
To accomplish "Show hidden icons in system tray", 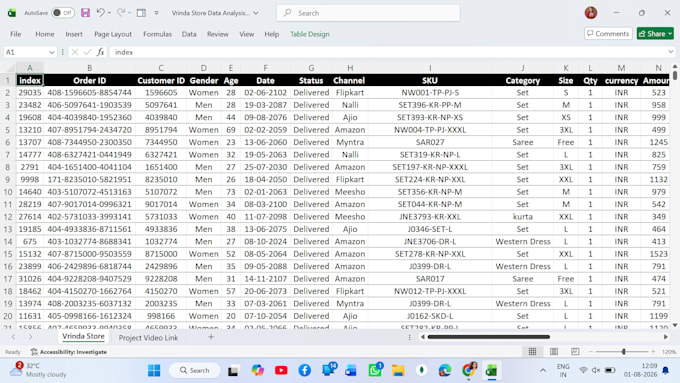I will [543, 370].
